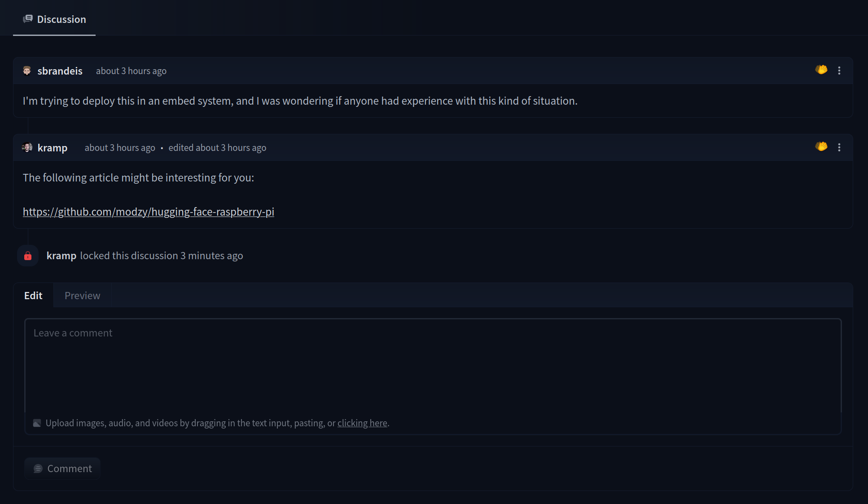Click the image upload icon
Image resolution: width=868 pixels, height=504 pixels.
point(37,423)
